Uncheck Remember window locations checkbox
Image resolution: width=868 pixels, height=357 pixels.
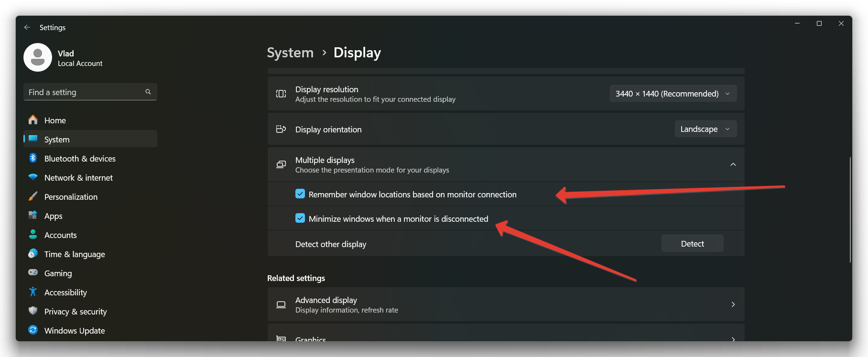click(x=300, y=194)
